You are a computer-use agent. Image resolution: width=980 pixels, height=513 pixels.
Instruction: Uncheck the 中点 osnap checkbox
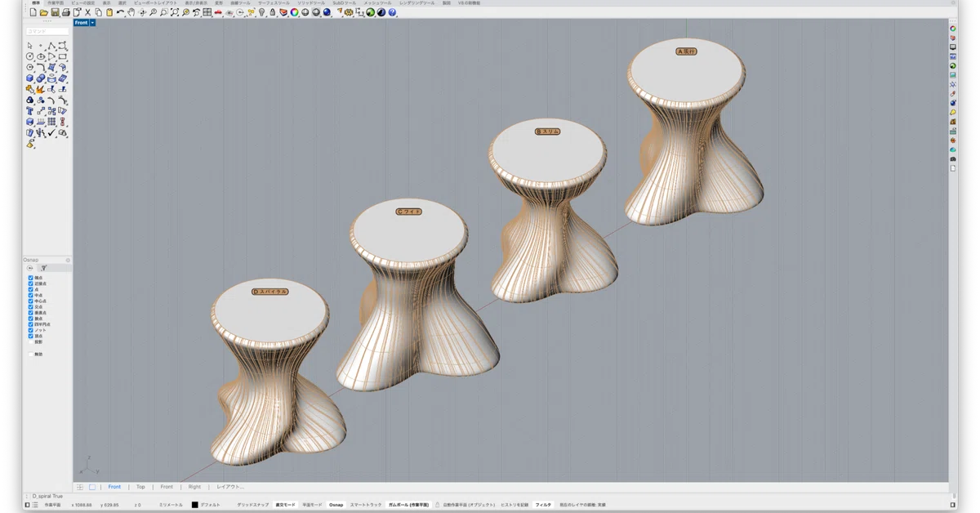tap(30, 295)
